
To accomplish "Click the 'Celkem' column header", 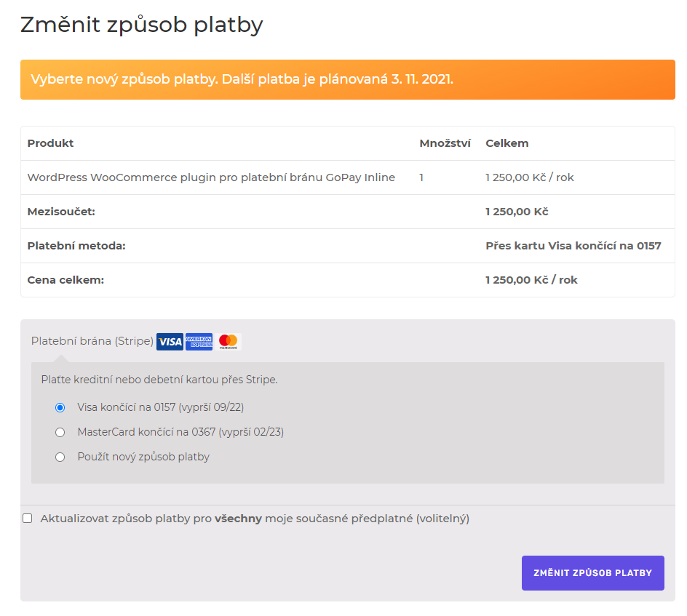I will point(507,143).
